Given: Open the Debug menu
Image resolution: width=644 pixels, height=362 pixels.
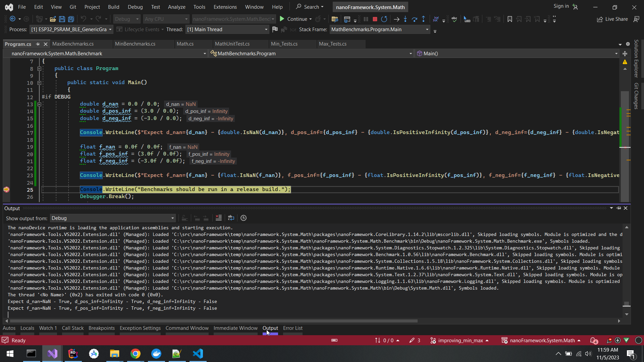Looking at the screenshot, I should pos(135,7).
